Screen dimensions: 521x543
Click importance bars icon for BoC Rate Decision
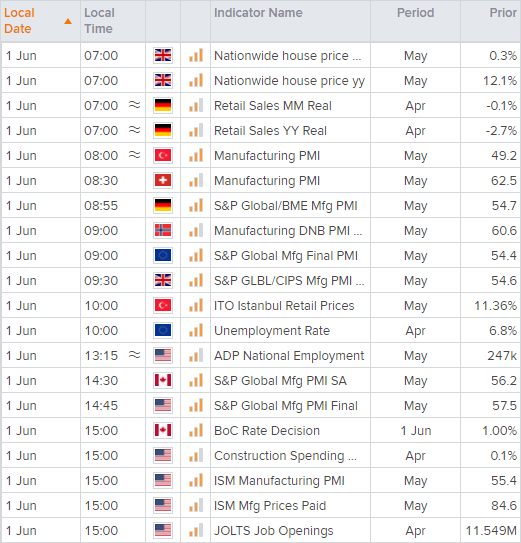click(196, 430)
